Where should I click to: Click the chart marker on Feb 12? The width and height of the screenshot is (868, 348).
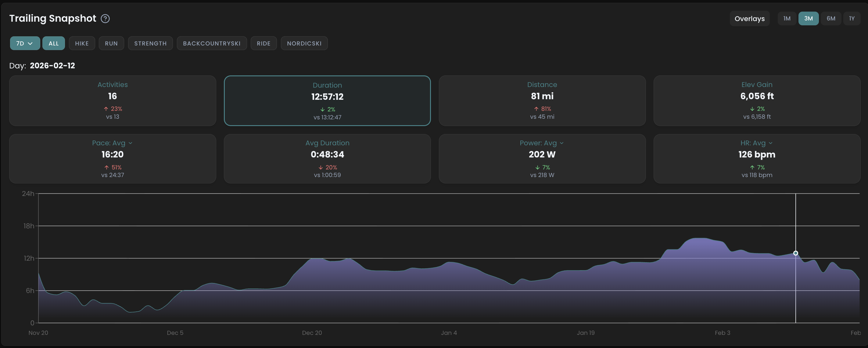pos(795,253)
